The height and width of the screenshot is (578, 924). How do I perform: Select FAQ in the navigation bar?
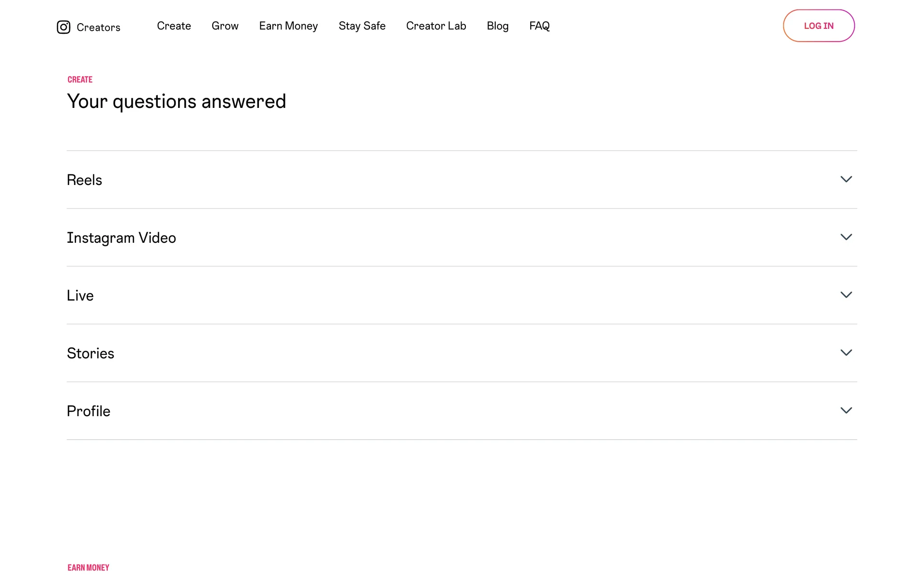pos(539,26)
